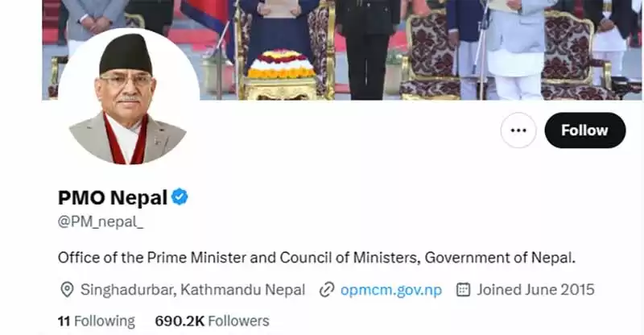The height and width of the screenshot is (335, 644).
Task: Open the three-dot More options menu
Action: pyautogui.click(x=518, y=130)
